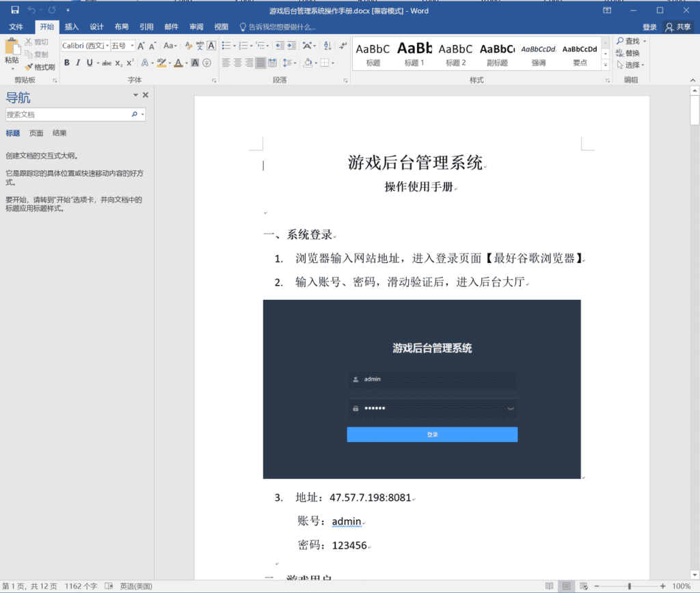Open the font size dropdown
This screenshot has width=700, height=593.
(x=133, y=46)
